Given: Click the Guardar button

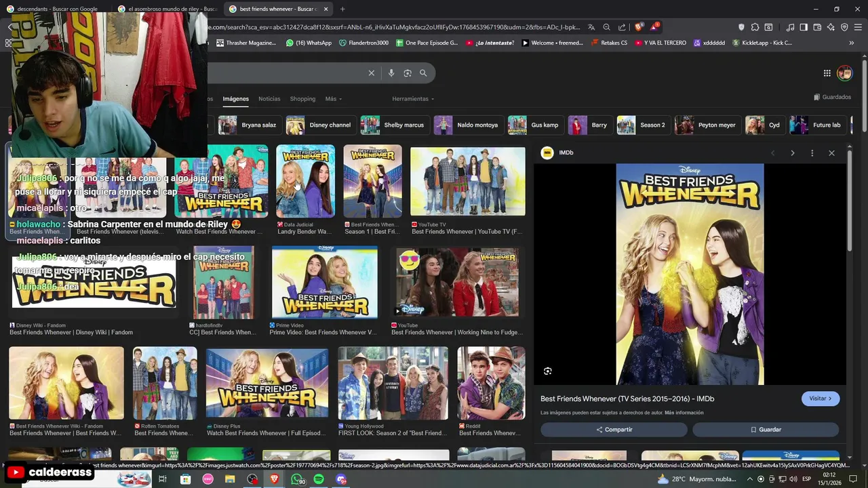Looking at the screenshot, I should [766, 430].
